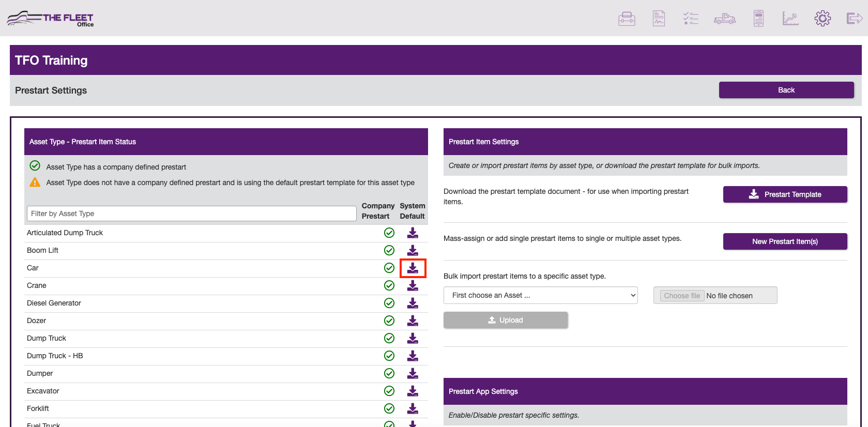The width and height of the screenshot is (868, 427).
Task: Download system default prestart for Car
Action: 413,268
